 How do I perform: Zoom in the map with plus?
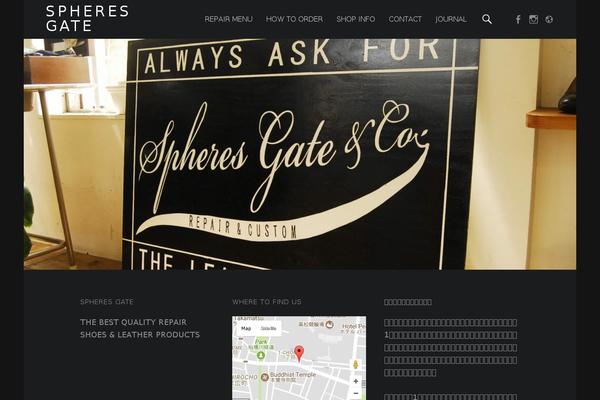(355, 381)
